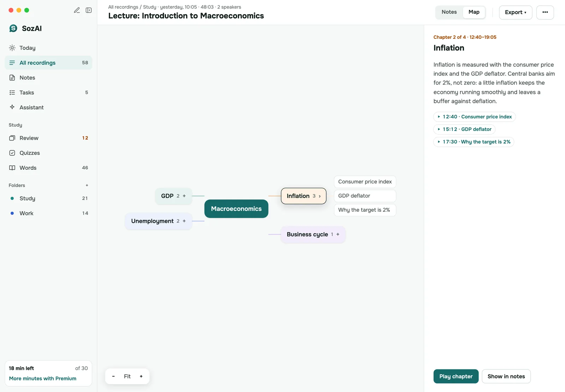This screenshot has width=565, height=392.
Task: Click the Show in notes button
Action: (506, 376)
